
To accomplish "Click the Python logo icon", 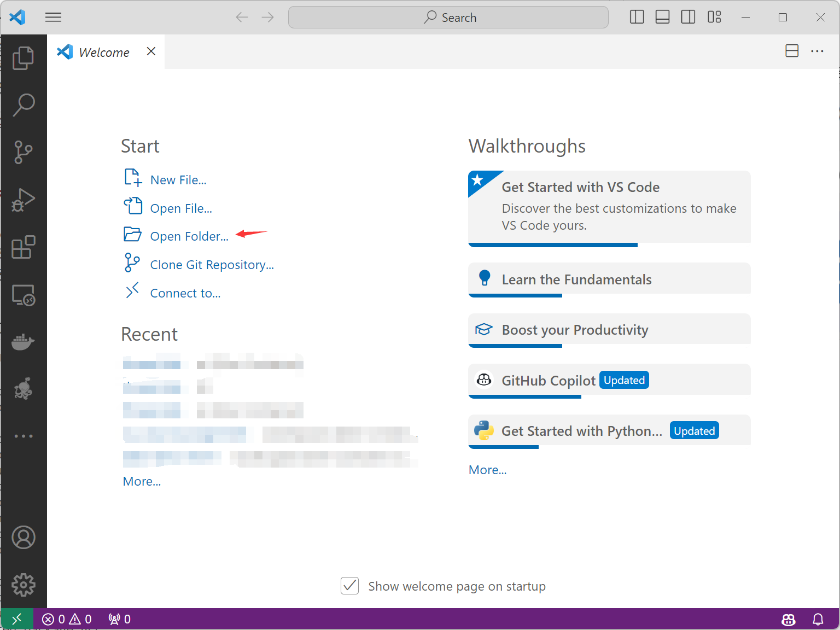I will tap(484, 430).
